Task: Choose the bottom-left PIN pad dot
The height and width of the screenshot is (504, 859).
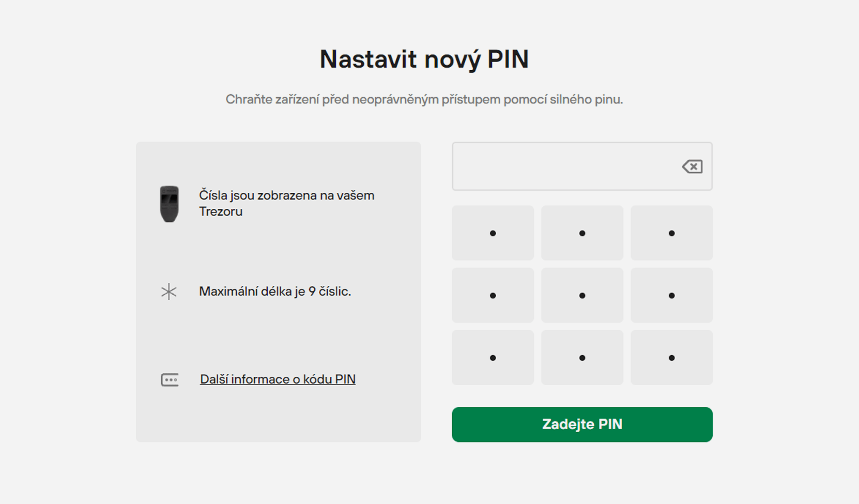Action: [493, 358]
